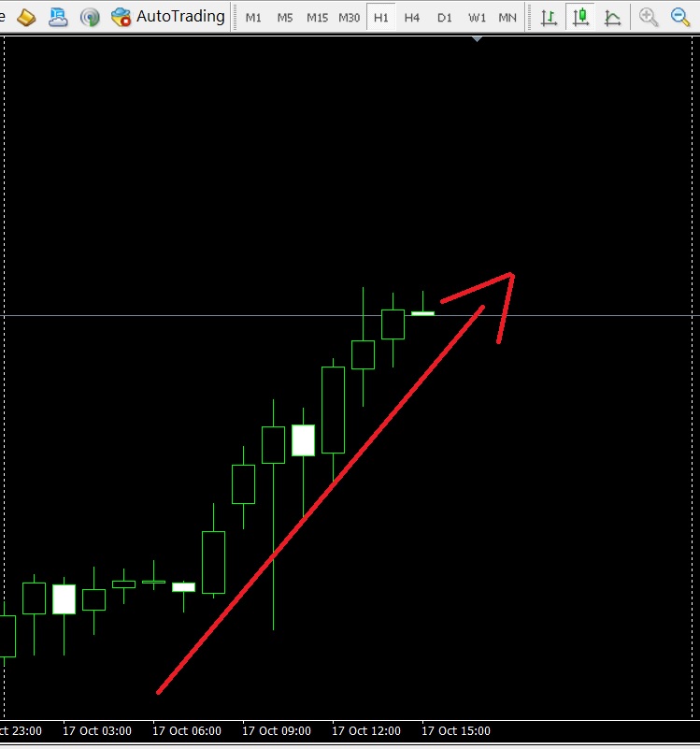700x749 pixels.
Task: Choose the W1 weekly timeframe
Action: coord(477,18)
